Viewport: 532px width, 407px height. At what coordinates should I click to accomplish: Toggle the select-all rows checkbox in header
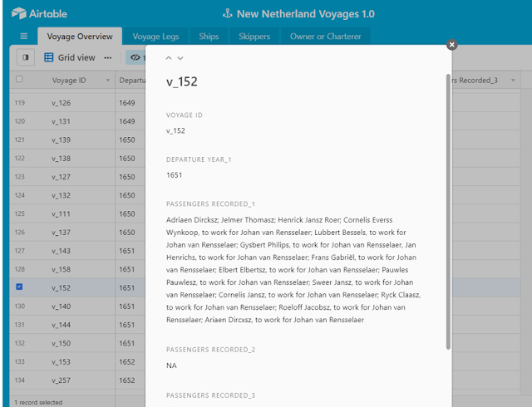click(19, 79)
